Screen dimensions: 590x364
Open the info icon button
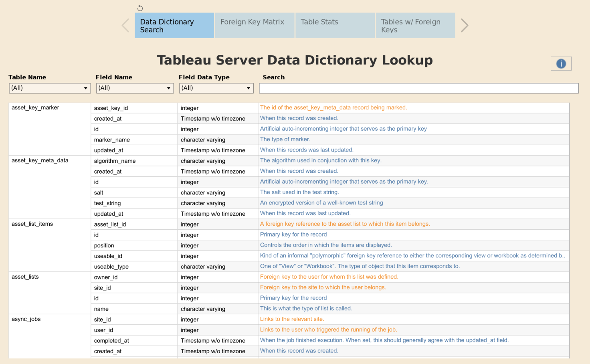click(x=561, y=63)
